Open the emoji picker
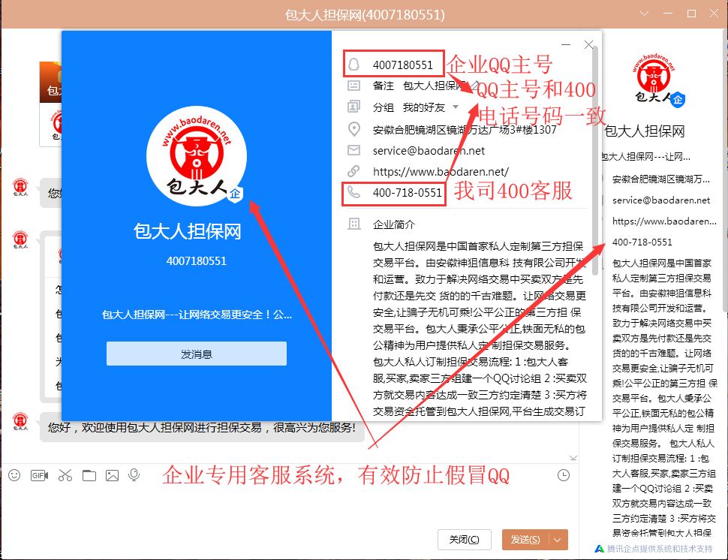728x560 pixels. point(14,475)
